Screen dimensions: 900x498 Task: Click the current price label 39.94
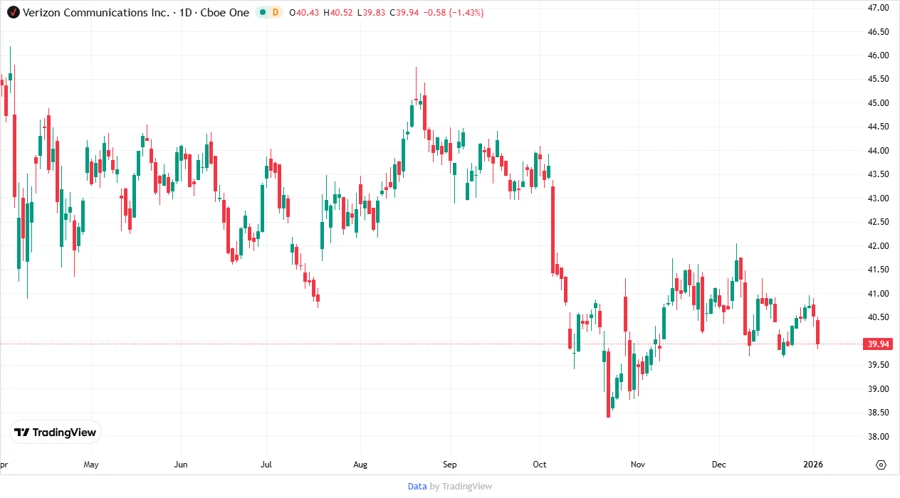878,344
